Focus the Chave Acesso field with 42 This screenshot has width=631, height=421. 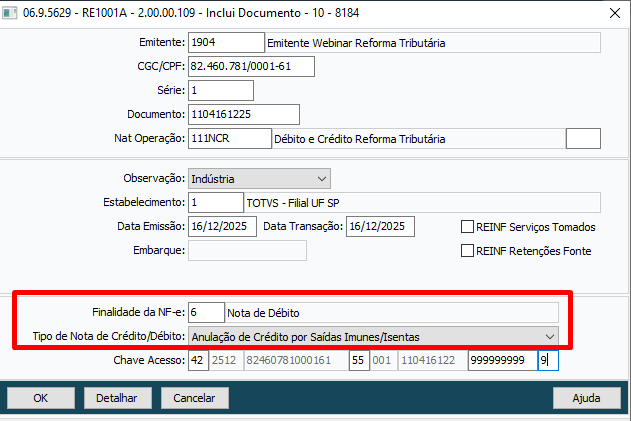(198, 360)
